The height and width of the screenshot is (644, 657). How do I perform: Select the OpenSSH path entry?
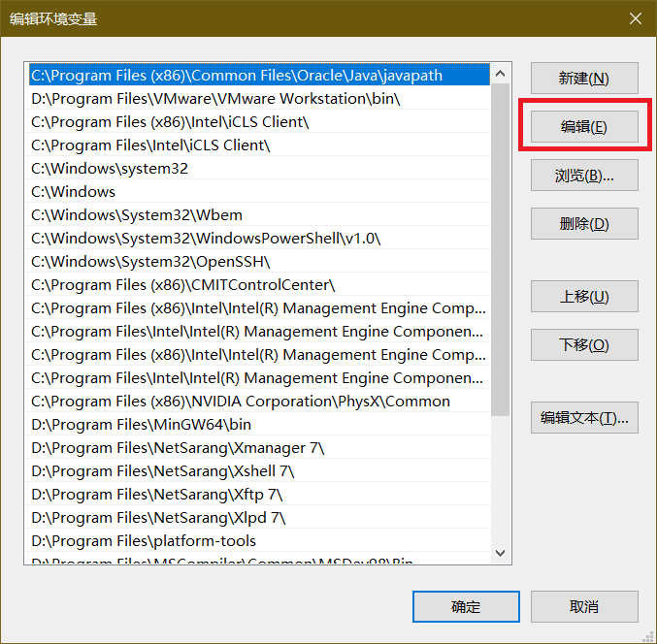point(150,261)
